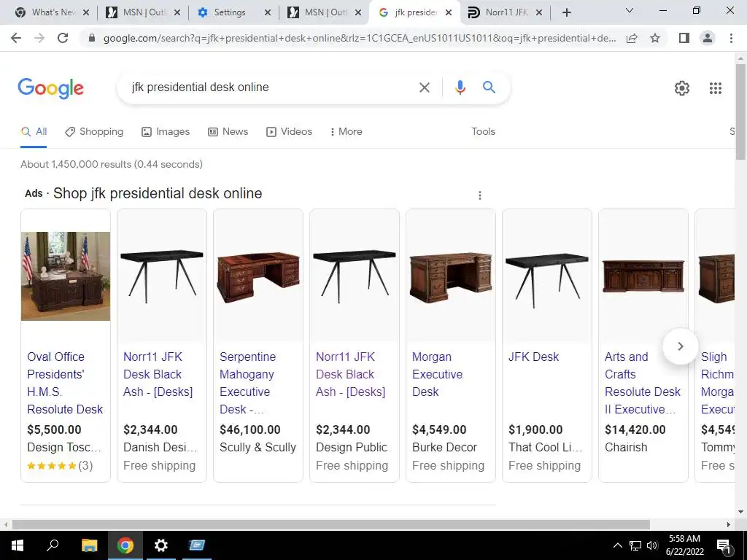The height and width of the screenshot is (560, 747).
Task: Click Chairish Resolute desk image
Action: click(x=643, y=276)
